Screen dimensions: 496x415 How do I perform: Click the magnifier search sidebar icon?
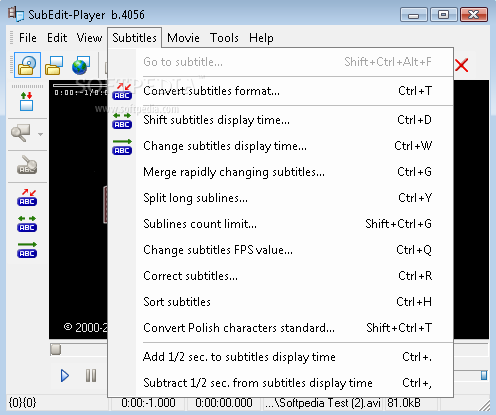21,133
